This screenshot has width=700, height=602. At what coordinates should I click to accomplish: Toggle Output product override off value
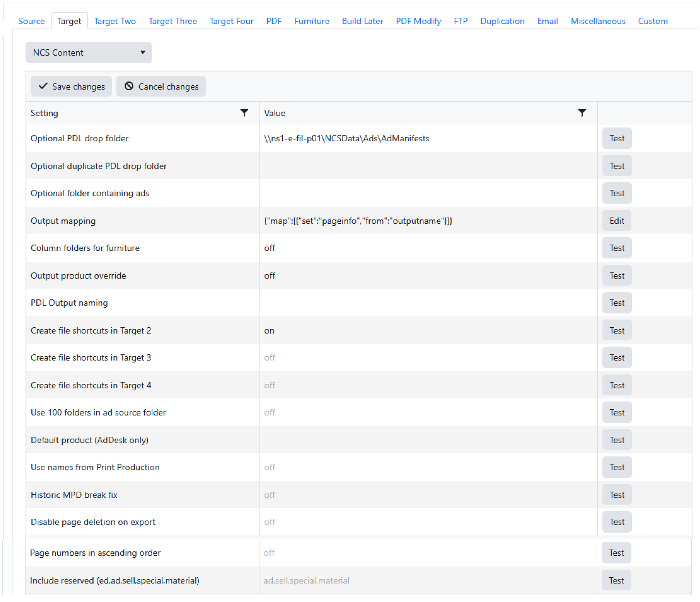point(270,276)
